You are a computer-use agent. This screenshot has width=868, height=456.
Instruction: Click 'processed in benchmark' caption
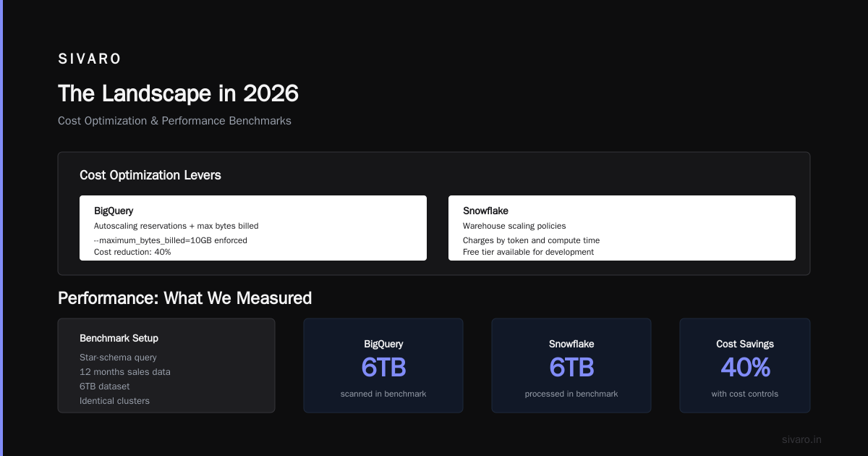click(571, 394)
